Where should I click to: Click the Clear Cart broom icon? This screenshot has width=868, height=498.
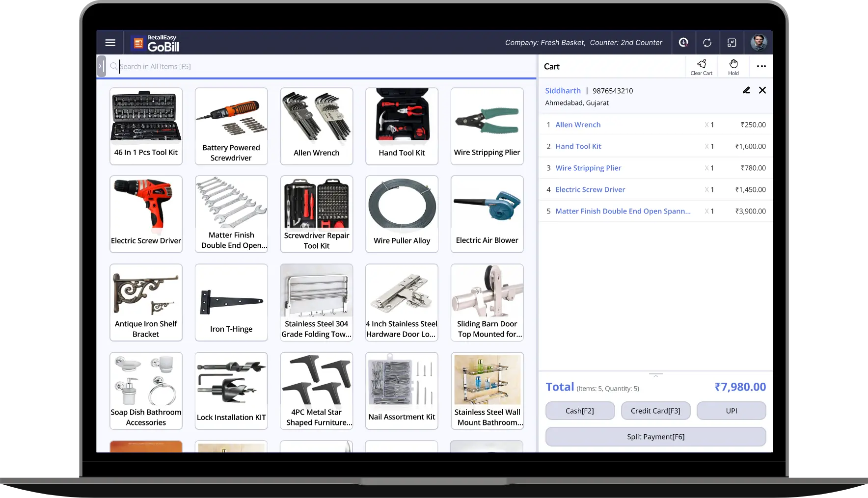[702, 65]
